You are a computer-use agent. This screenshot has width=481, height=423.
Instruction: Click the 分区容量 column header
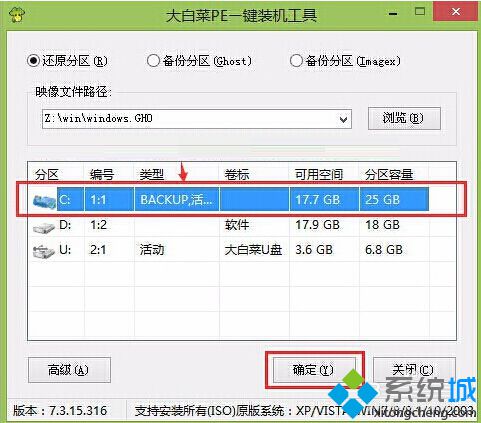pyautogui.click(x=389, y=175)
